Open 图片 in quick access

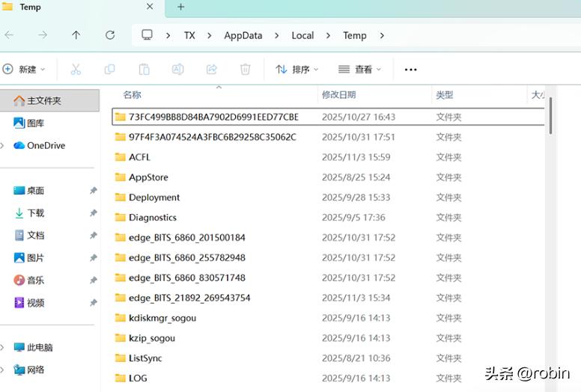[28, 257]
